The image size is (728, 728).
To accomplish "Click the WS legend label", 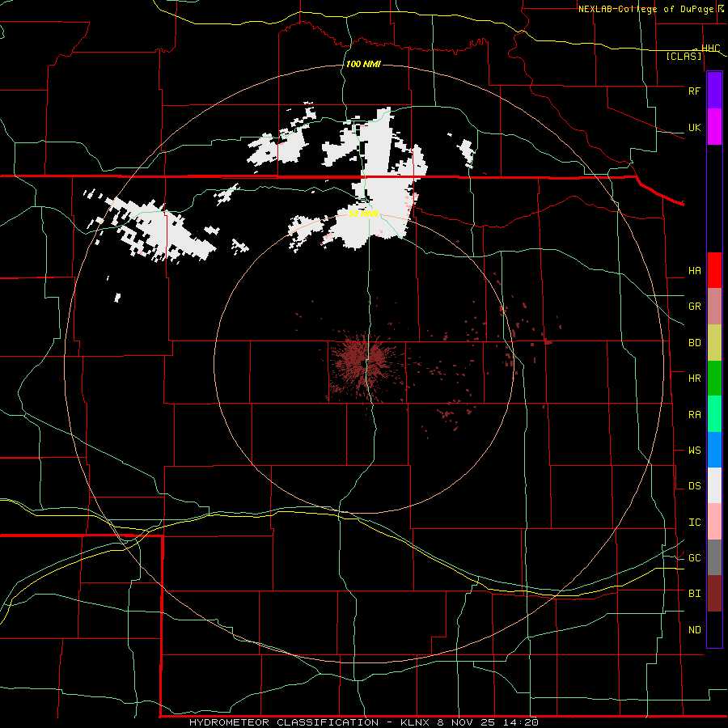I will pos(694,451).
